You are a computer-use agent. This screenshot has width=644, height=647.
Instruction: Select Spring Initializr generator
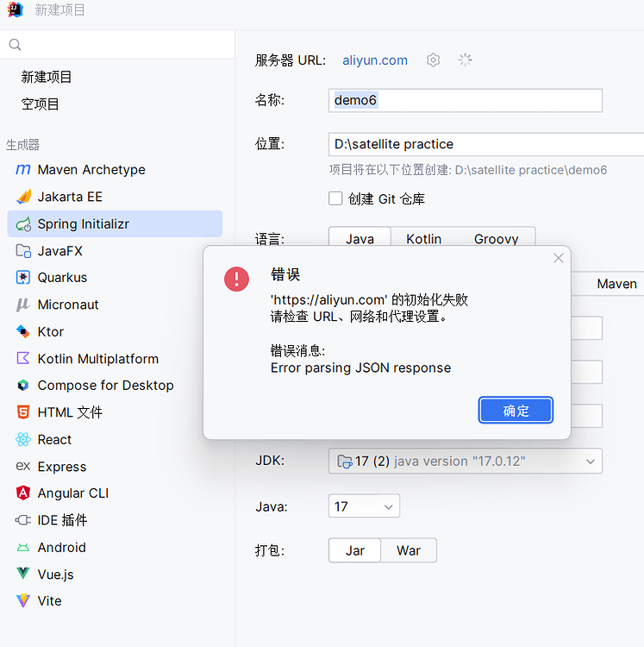[83, 224]
